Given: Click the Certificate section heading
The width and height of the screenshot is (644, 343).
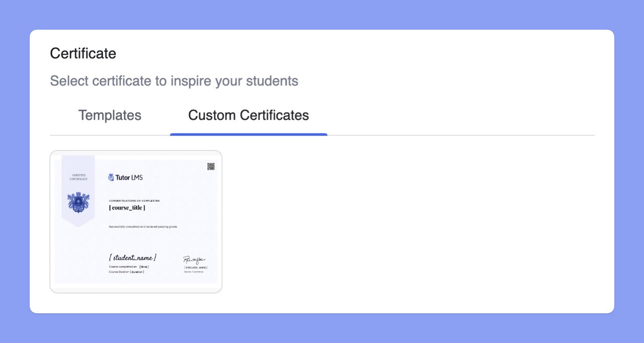Looking at the screenshot, I should tap(83, 53).
